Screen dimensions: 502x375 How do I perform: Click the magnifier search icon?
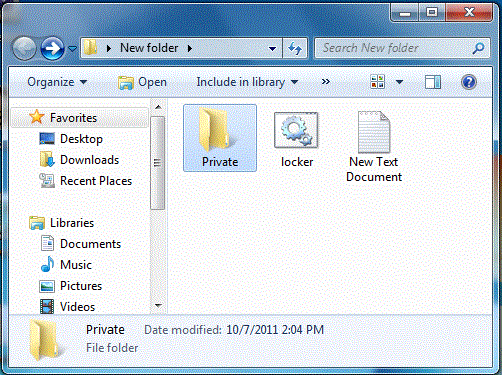pyautogui.click(x=478, y=49)
